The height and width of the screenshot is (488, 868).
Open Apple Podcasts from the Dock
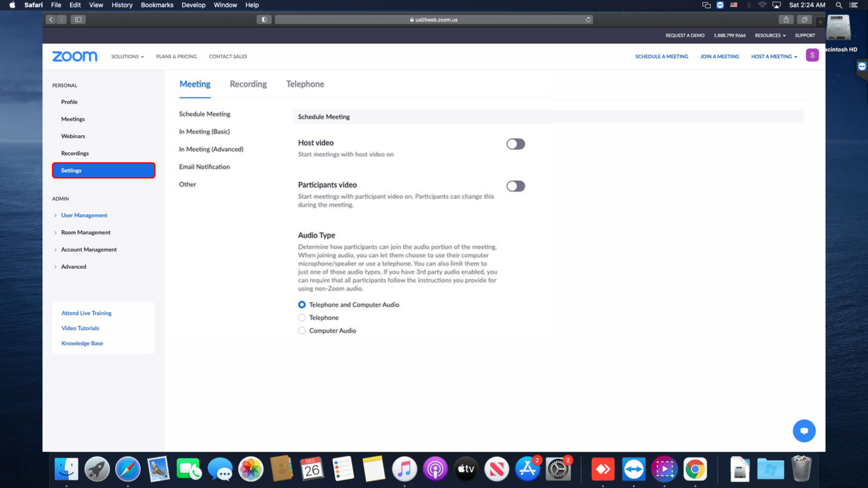435,469
